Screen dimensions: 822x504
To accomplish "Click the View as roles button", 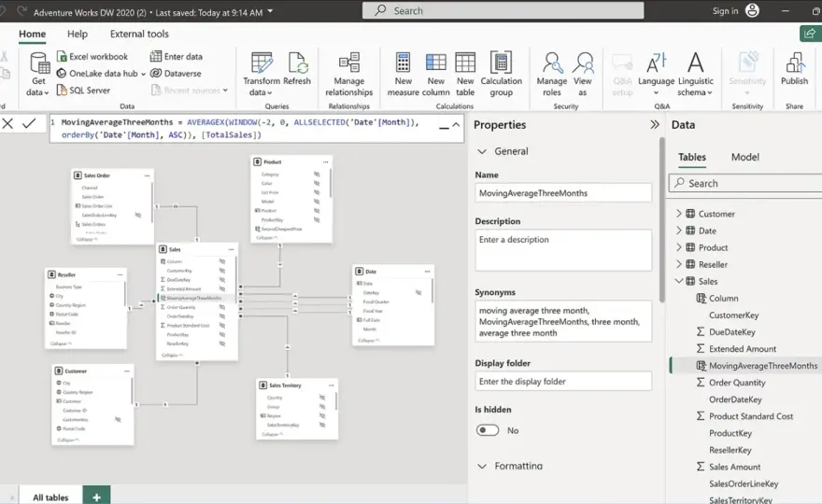I will pyautogui.click(x=583, y=75).
